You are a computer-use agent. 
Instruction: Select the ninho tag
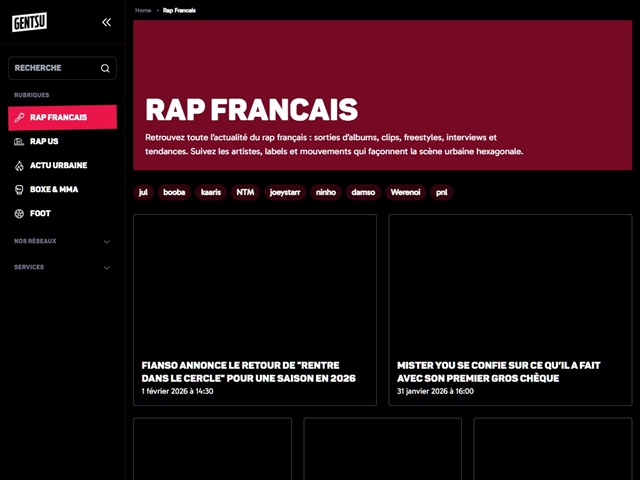pyautogui.click(x=326, y=192)
